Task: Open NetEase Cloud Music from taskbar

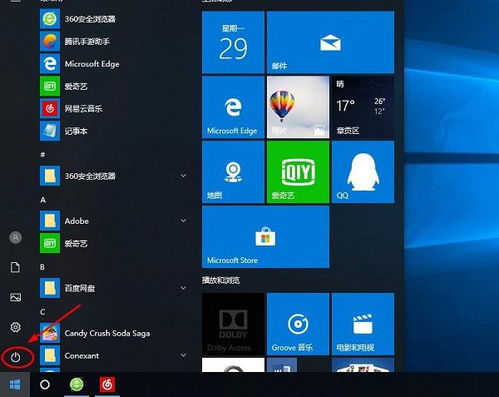Action: coord(107,385)
